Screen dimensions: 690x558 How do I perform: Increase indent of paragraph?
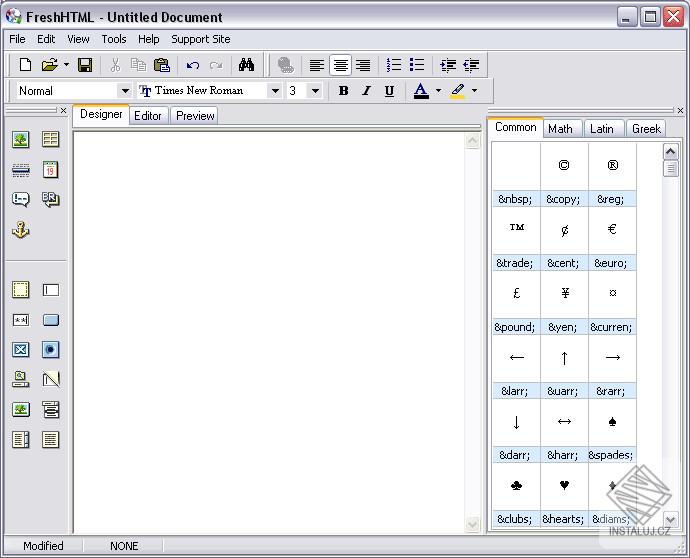448,66
